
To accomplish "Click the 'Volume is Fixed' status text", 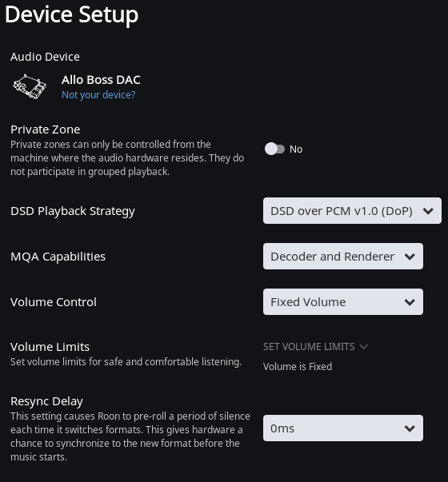I will point(298,366).
